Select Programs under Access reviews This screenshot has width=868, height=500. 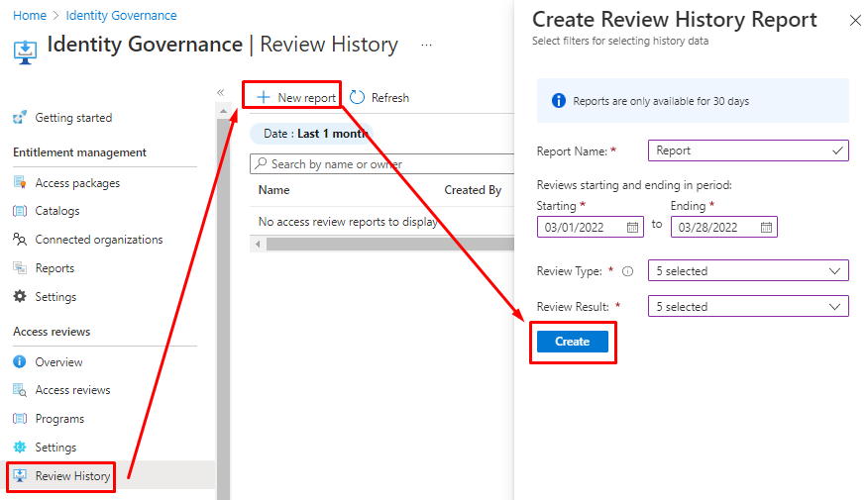click(x=59, y=419)
